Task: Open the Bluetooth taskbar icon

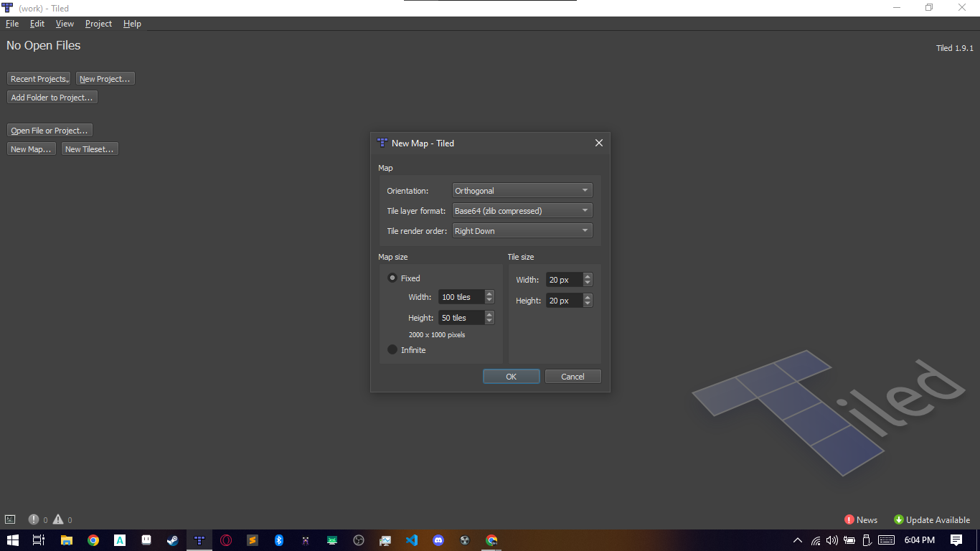Action: point(279,540)
